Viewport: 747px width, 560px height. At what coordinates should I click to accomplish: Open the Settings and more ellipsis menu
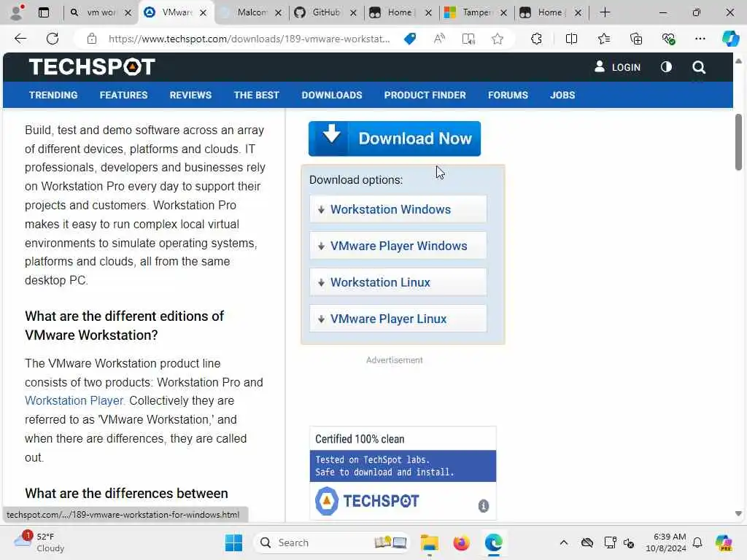click(x=700, y=39)
